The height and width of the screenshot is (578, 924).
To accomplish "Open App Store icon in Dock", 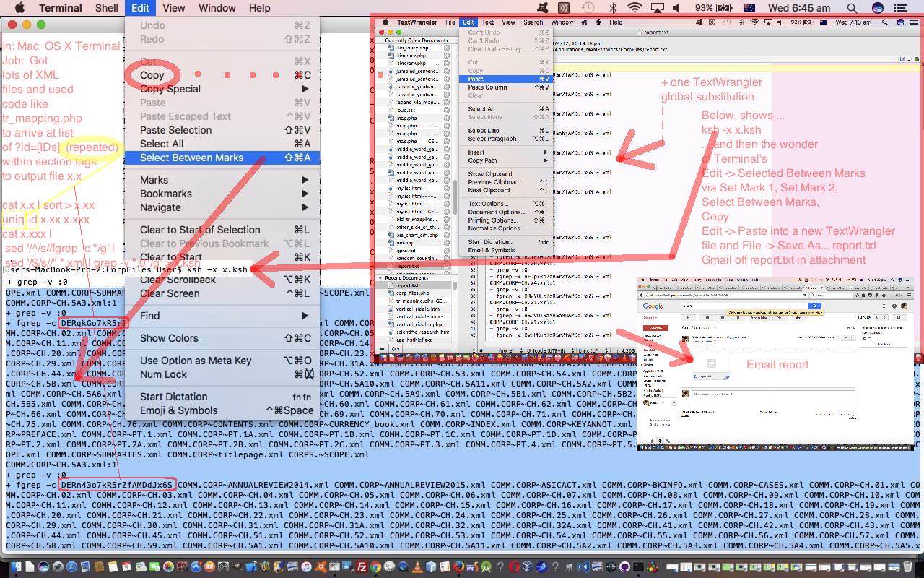I will click(196, 567).
